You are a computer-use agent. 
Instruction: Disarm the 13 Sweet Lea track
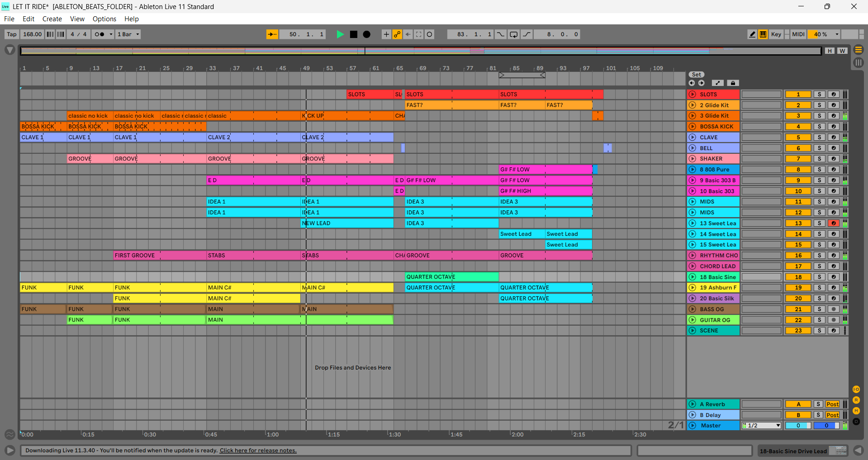point(834,223)
